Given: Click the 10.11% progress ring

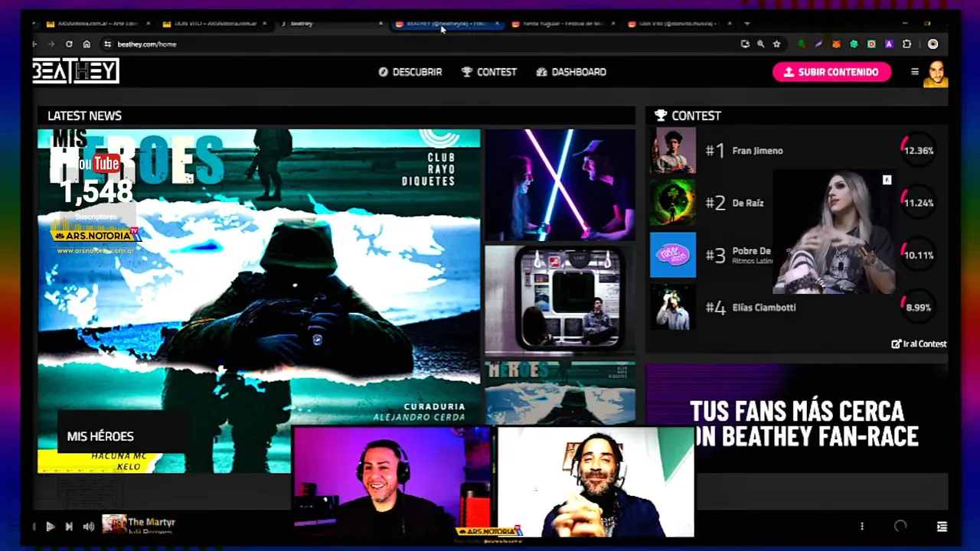Looking at the screenshot, I should click(917, 255).
